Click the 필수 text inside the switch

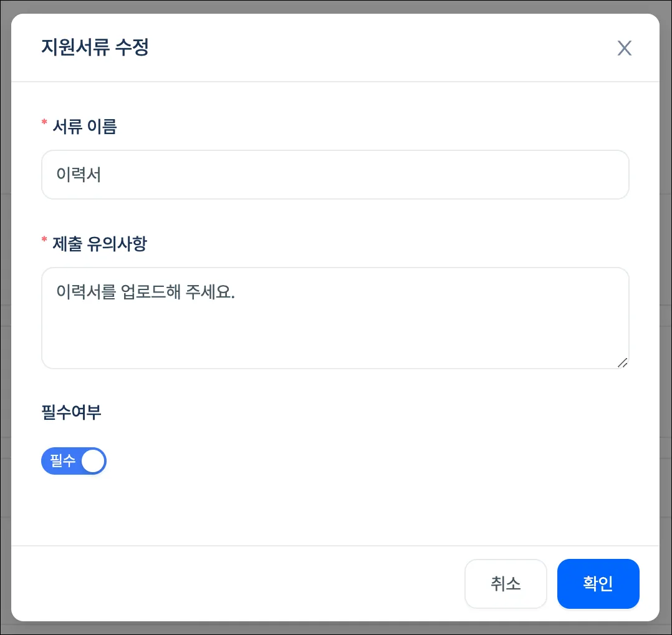(x=62, y=462)
